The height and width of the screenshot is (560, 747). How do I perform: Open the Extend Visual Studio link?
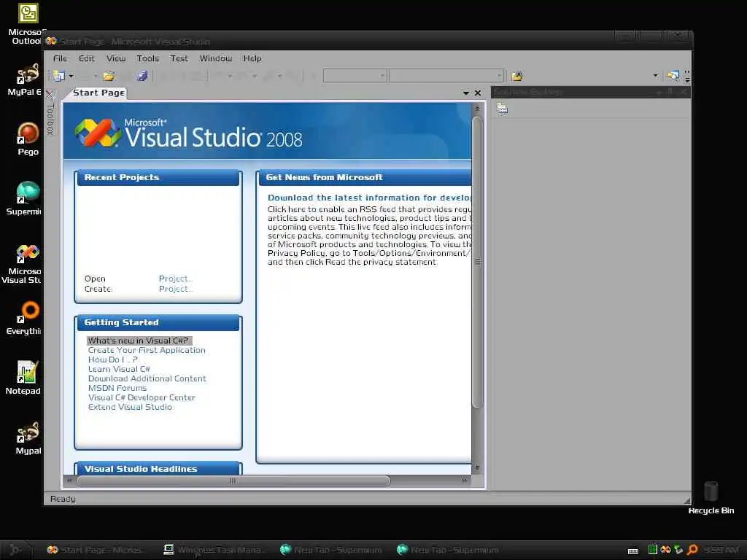130,407
